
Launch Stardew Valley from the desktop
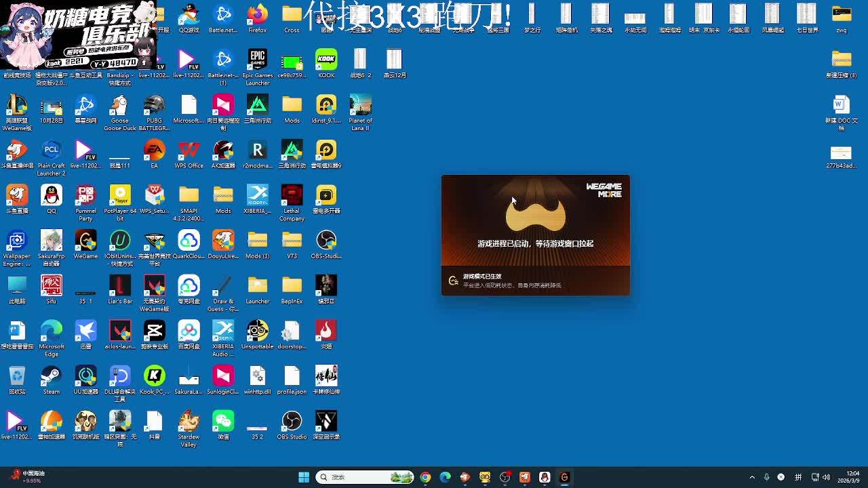pos(189,422)
